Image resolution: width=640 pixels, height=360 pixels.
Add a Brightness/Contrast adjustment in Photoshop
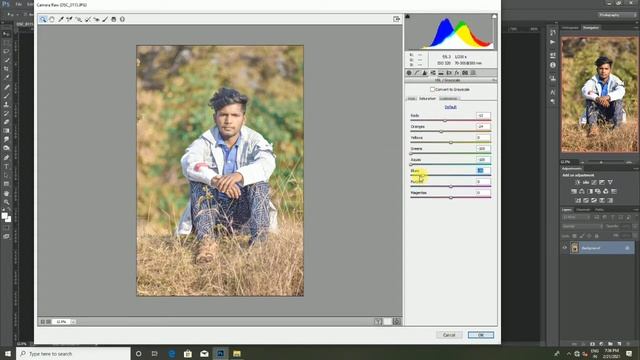578,182
